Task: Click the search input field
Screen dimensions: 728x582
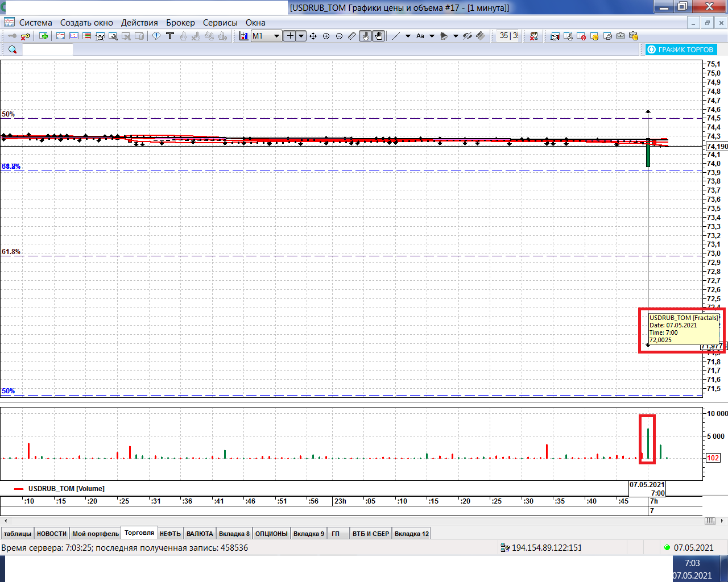Action: pos(47,49)
